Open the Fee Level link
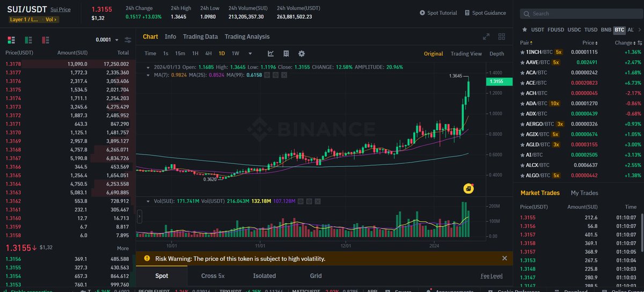The image size is (644, 292). pos(492,276)
